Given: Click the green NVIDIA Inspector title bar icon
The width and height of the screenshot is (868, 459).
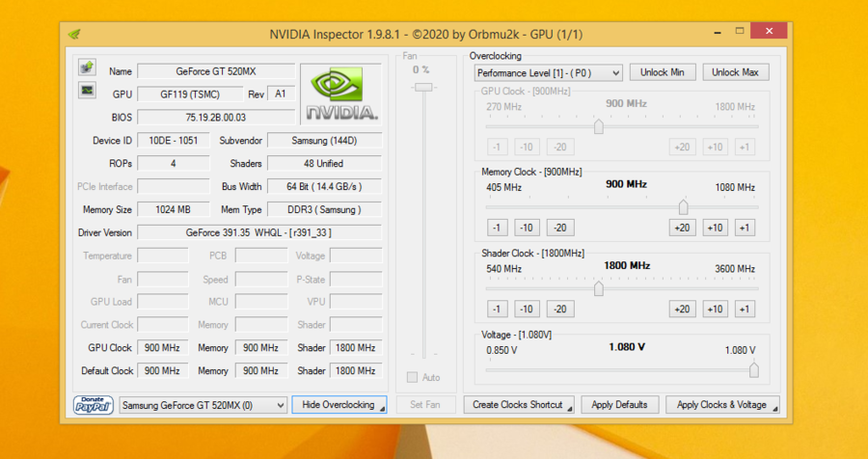Looking at the screenshot, I should [73, 35].
